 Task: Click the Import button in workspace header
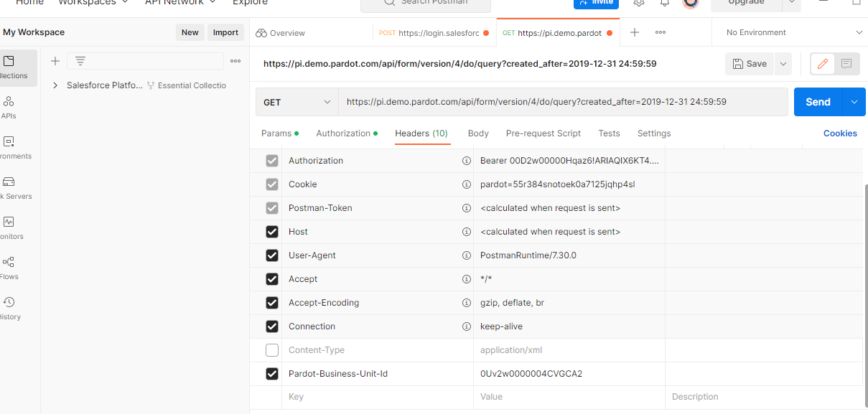225,32
